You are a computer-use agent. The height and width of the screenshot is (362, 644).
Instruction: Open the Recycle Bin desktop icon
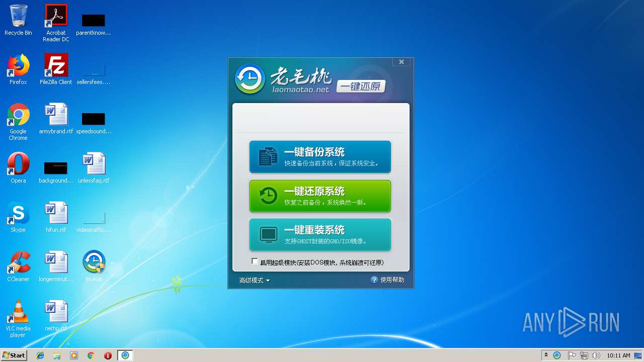[18, 20]
